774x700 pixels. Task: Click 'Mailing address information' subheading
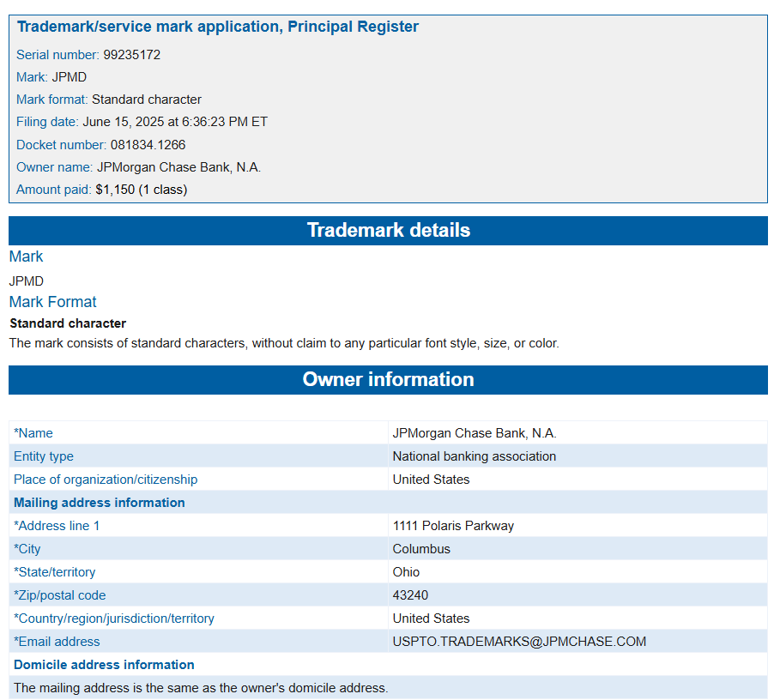[x=100, y=503]
